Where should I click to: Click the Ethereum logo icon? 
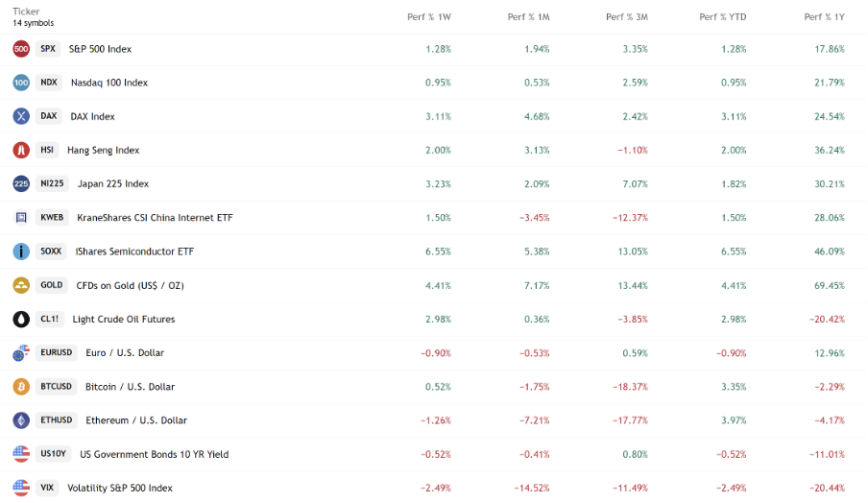pyautogui.click(x=21, y=420)
